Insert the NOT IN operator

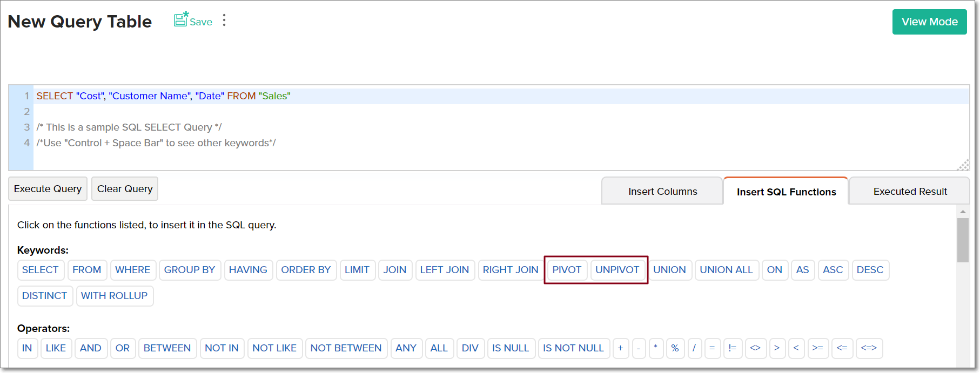(222, 348)
